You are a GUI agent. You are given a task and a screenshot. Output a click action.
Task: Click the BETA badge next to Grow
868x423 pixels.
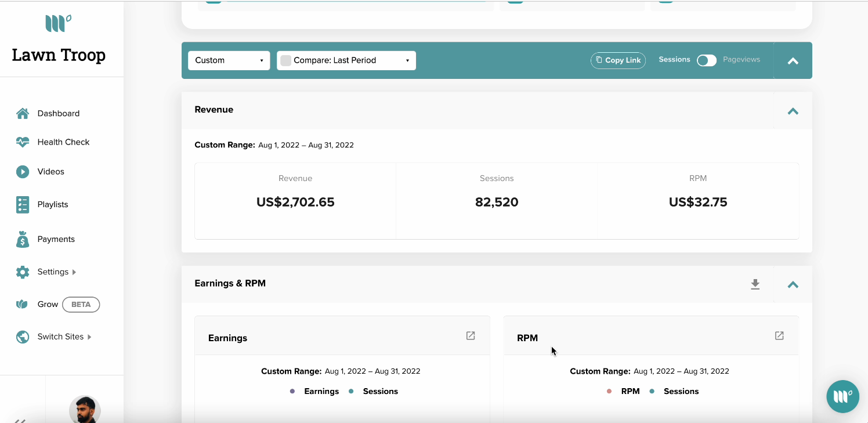click(81, 305)
